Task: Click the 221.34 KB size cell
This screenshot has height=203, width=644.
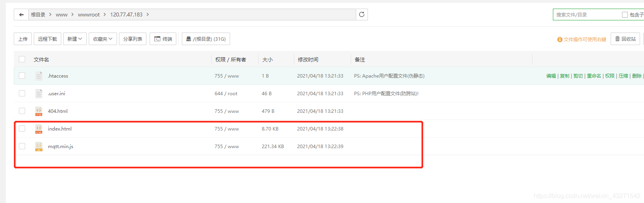Action: 273,146
